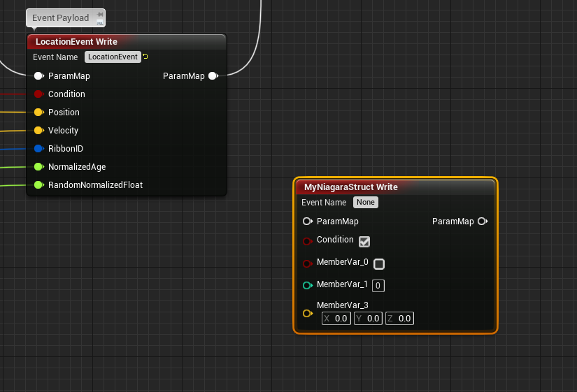Click the Position pin label text
The height and width of the screenshot is (392, 577).
64,112
